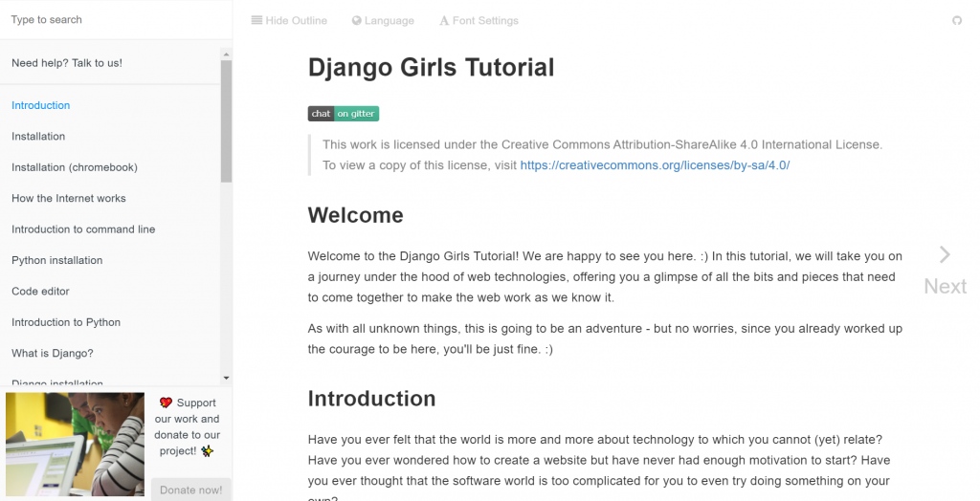Click the font icon beside Font Settings

444,21
